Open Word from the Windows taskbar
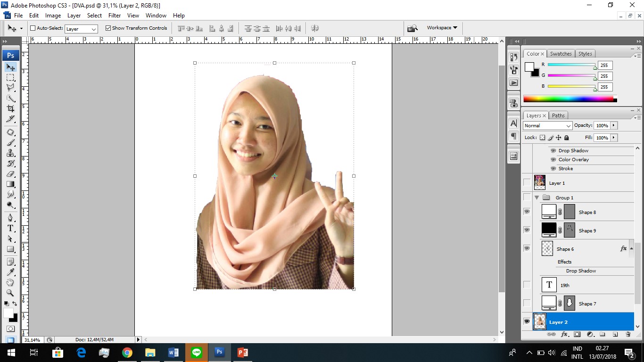Image resolution: width=644 pixels, height=362 pixels. [x=173, y=352]
